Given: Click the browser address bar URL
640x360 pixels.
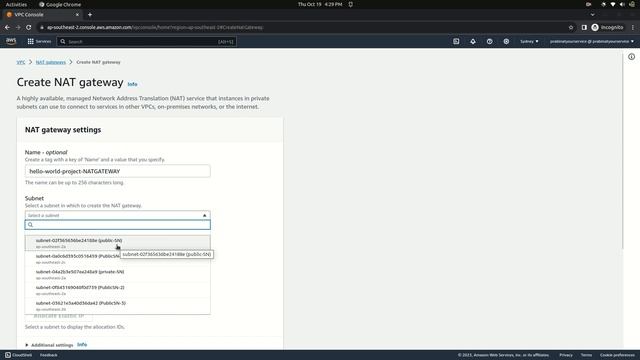Looking at the screenshot, I should [155, 27].
